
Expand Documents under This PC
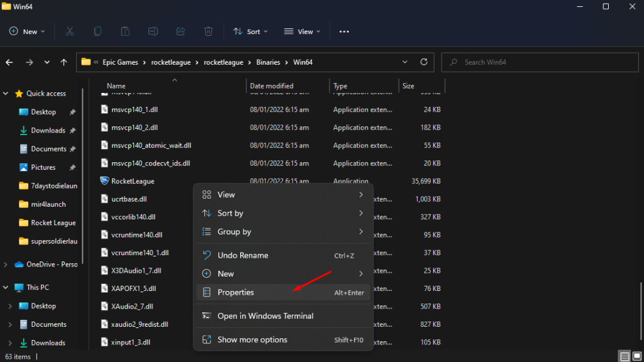[x=10, y=325]
